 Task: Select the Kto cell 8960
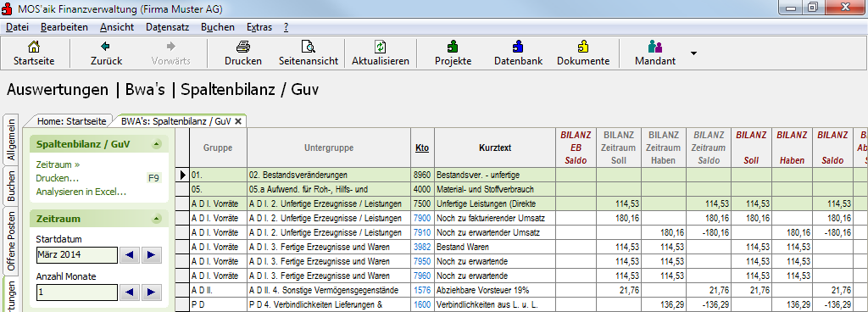[x=422, y=175]
